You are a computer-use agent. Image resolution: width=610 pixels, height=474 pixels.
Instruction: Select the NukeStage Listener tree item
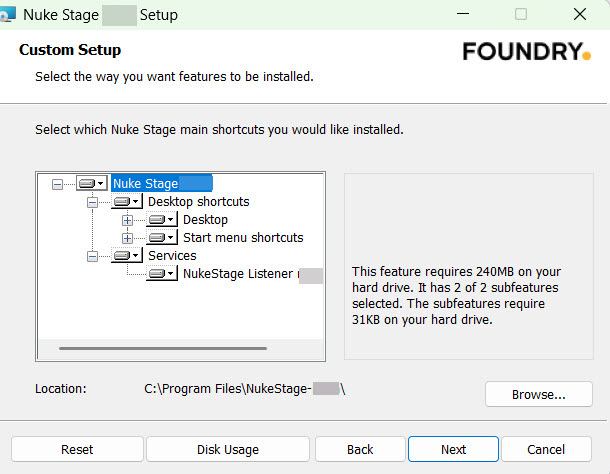coord(238,274)
